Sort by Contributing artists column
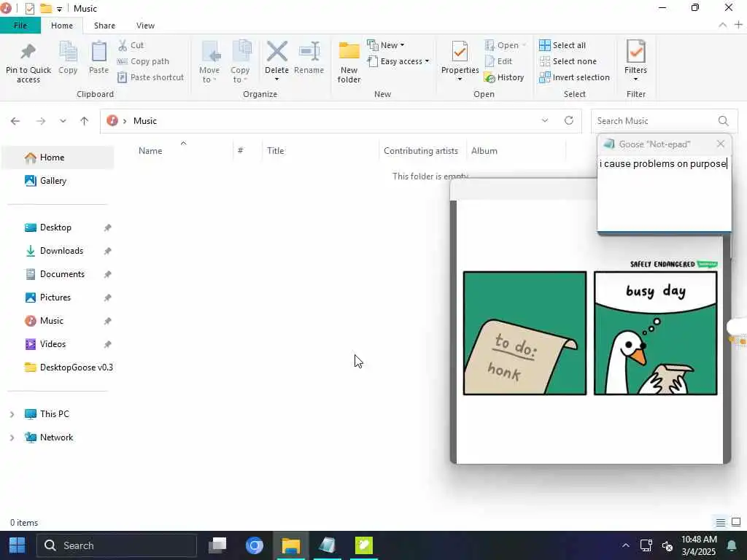747x560 pixels. point(421,150)
